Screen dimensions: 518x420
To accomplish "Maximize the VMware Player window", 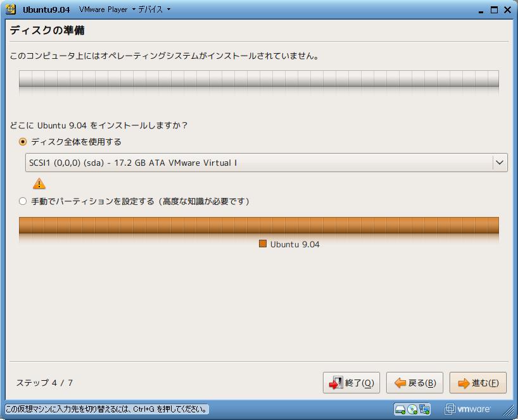I will [494, 10].
